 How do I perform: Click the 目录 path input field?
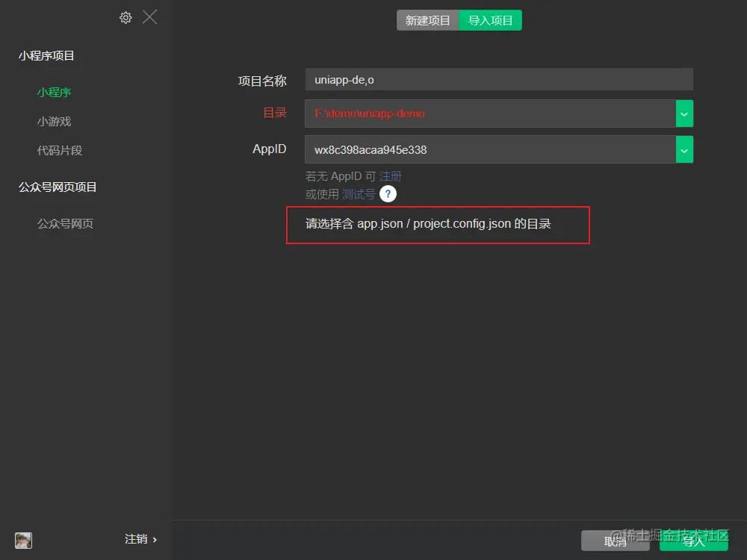tap(490, 113)
